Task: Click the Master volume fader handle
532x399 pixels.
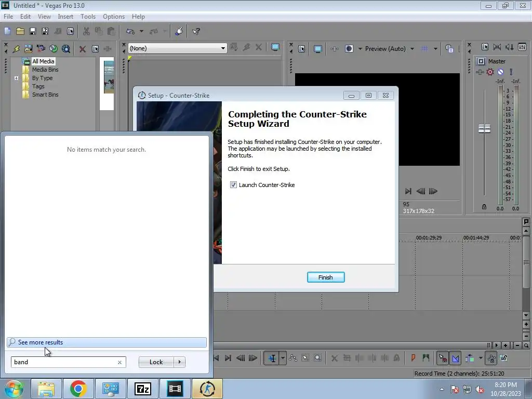Action: click(x=484, y=129)
